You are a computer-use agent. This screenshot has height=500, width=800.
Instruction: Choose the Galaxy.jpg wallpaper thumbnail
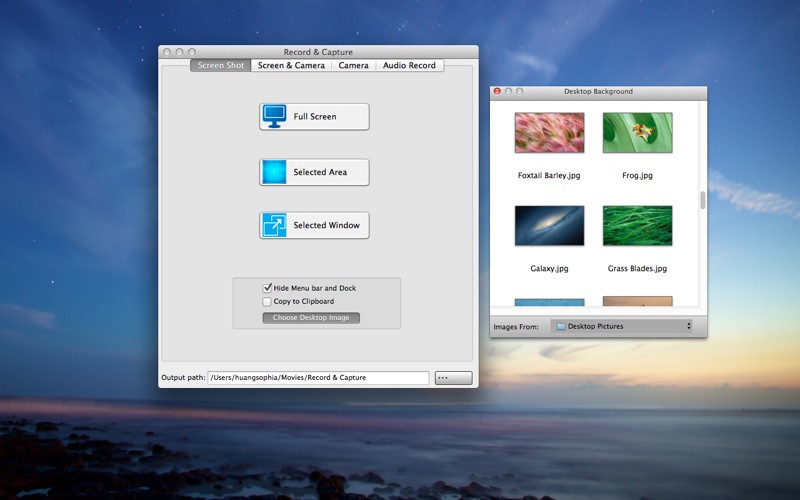[549, 226]
